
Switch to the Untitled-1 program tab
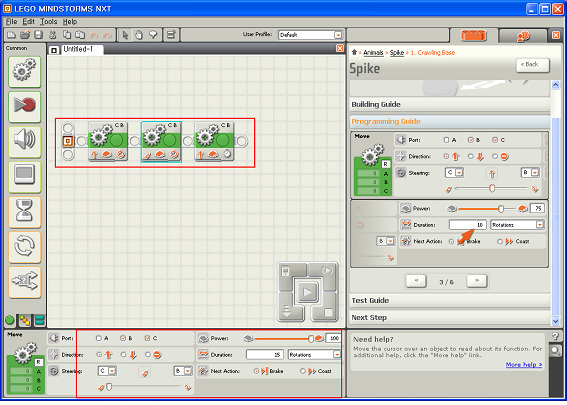coord(77,50)
